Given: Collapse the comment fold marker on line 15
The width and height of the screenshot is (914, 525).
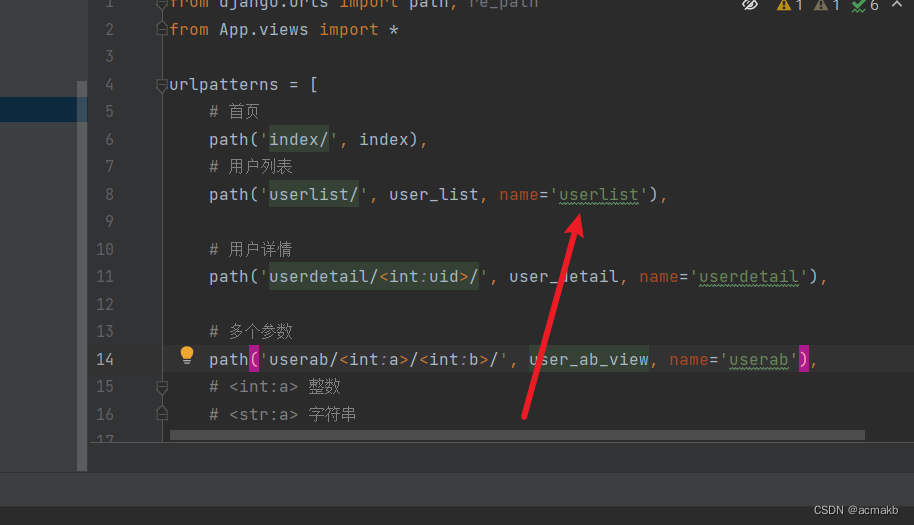Looking at the screenshot, I should [x=162, y=387].
